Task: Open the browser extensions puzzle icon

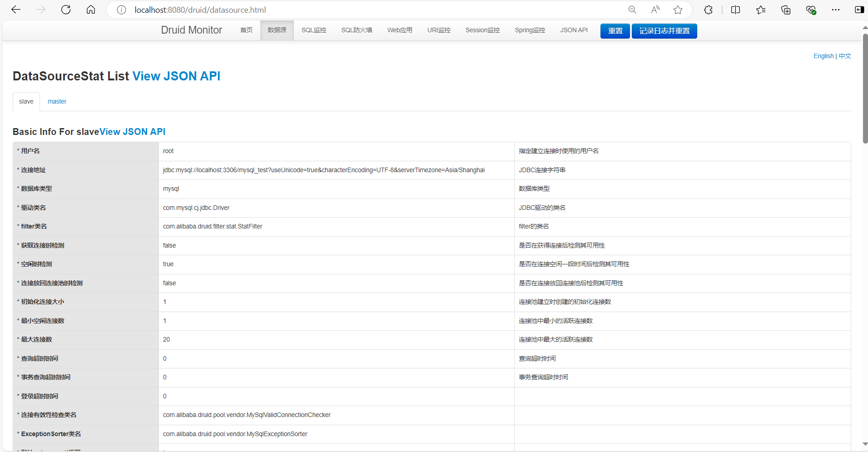Action: [708, 10]
